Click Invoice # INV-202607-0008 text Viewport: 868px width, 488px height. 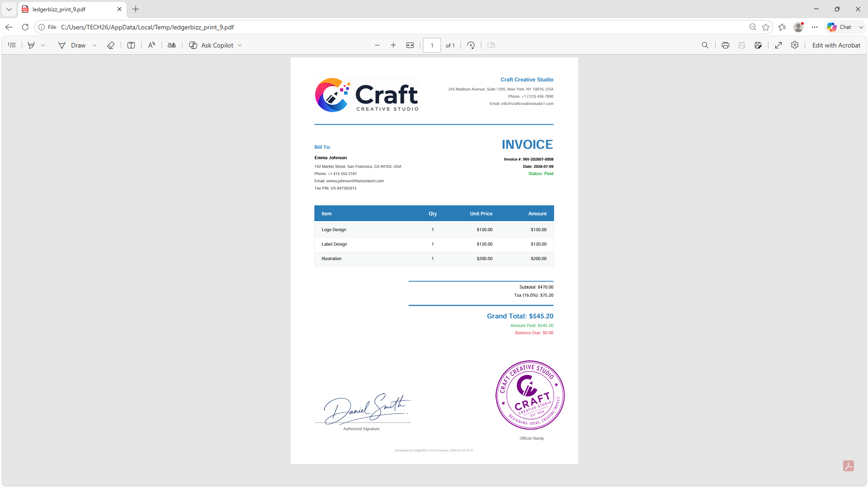tap(529, 159)
